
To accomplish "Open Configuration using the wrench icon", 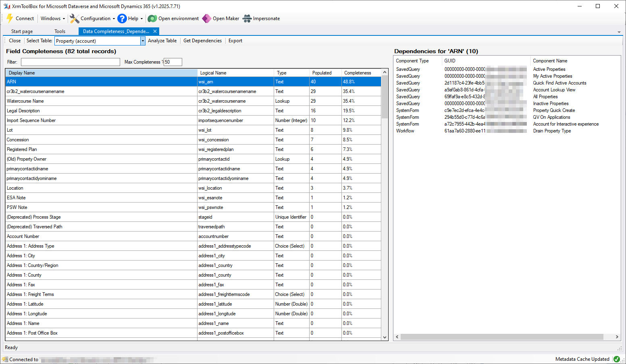I will pyautogui.click(x=74, y=19).
